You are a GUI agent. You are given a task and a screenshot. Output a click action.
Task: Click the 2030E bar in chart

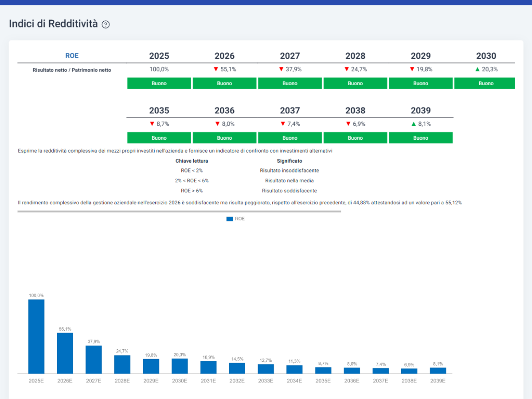(x=180, y=366)
